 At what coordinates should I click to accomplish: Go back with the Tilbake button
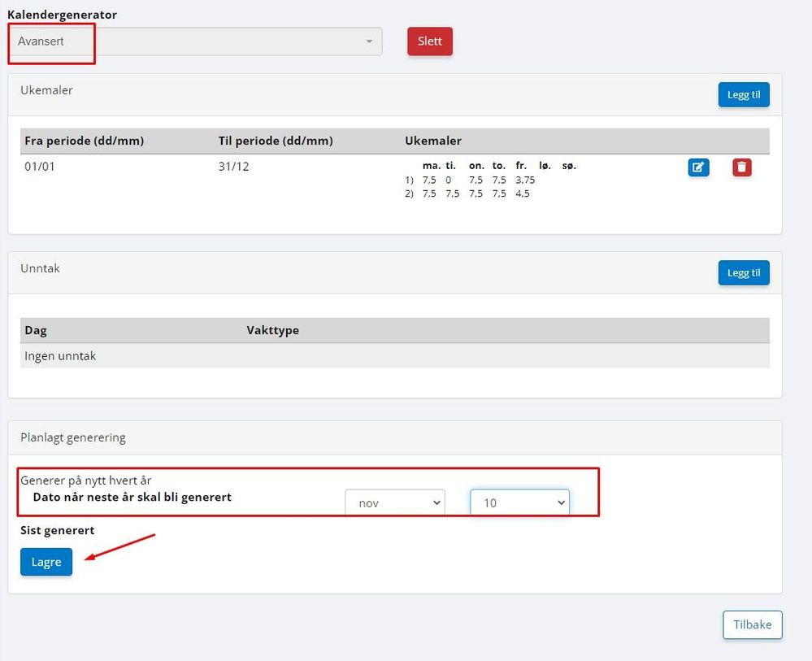753,624
